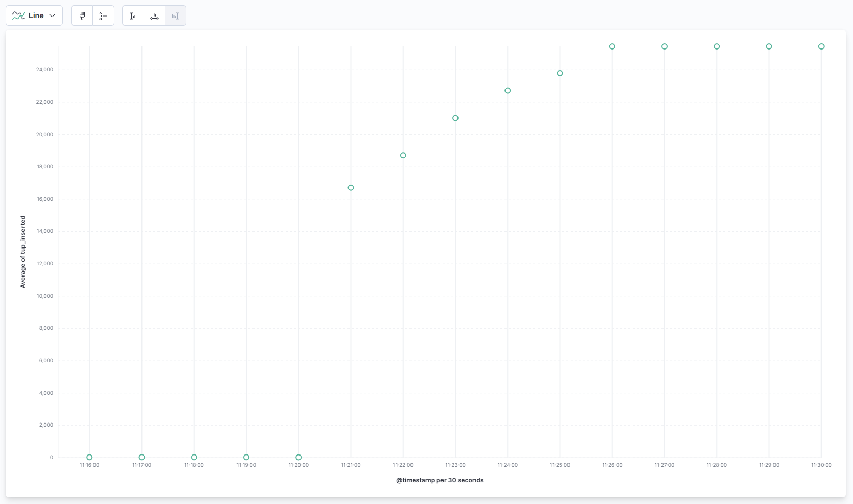Click the 11:16:00 x-axis tick label
Viewport: 853px width, 504px height.
coord(89,465)
